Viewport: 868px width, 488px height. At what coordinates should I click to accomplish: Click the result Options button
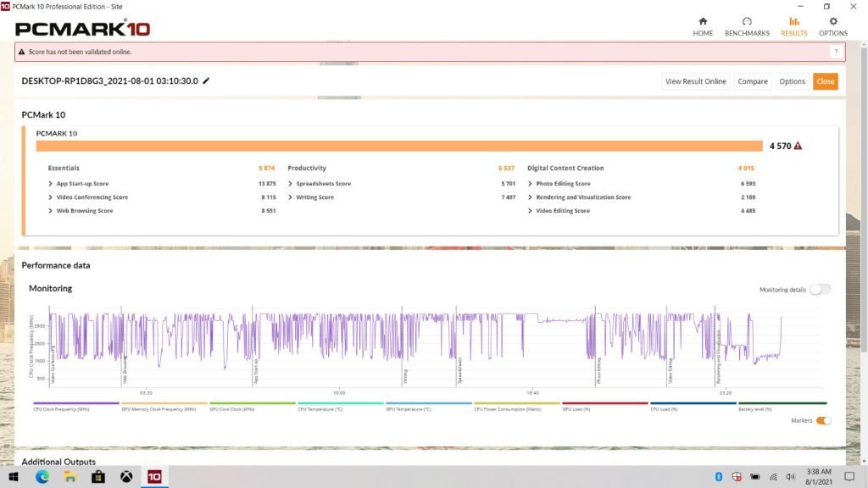pyautogui.click(x=792, y=81)
